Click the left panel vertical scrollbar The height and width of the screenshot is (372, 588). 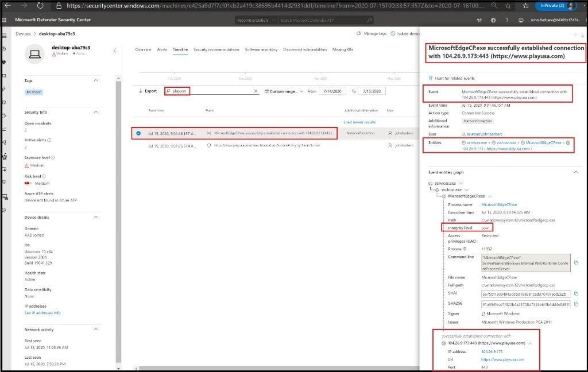(118, 221)
